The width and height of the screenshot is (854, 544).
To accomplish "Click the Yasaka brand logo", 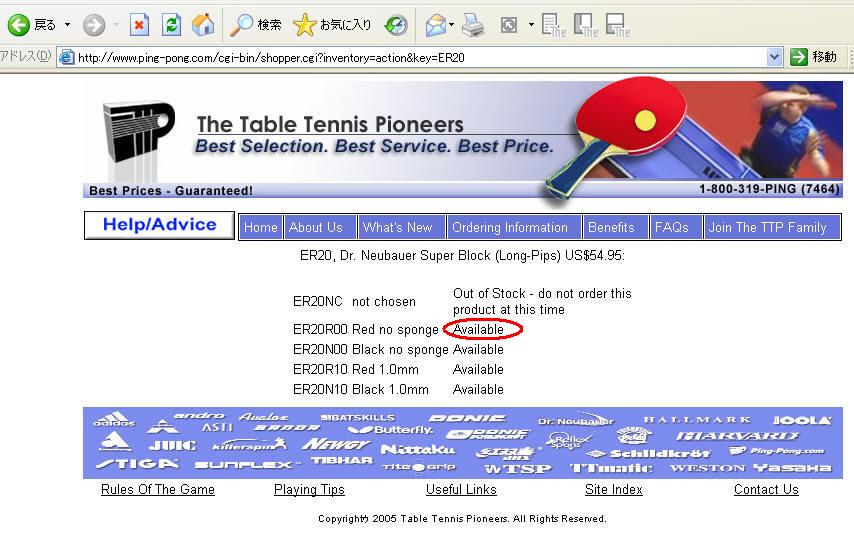I will tap(793, 468).
